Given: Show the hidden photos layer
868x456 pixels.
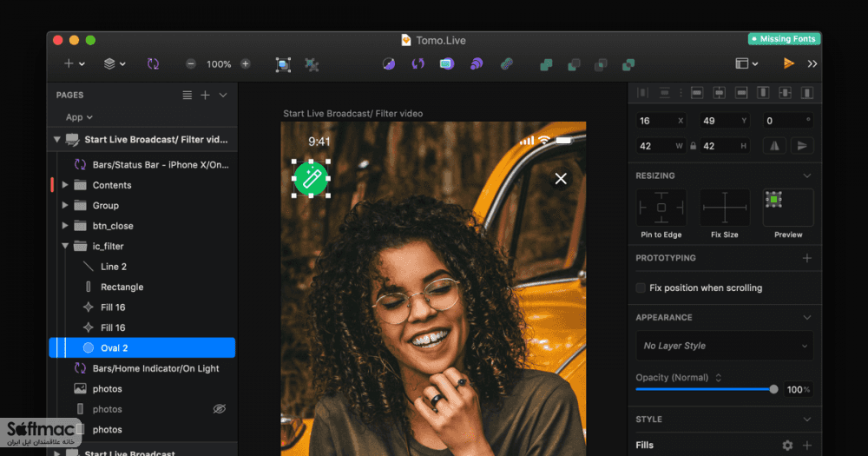Looking at the screenshot, I should 220,409.
